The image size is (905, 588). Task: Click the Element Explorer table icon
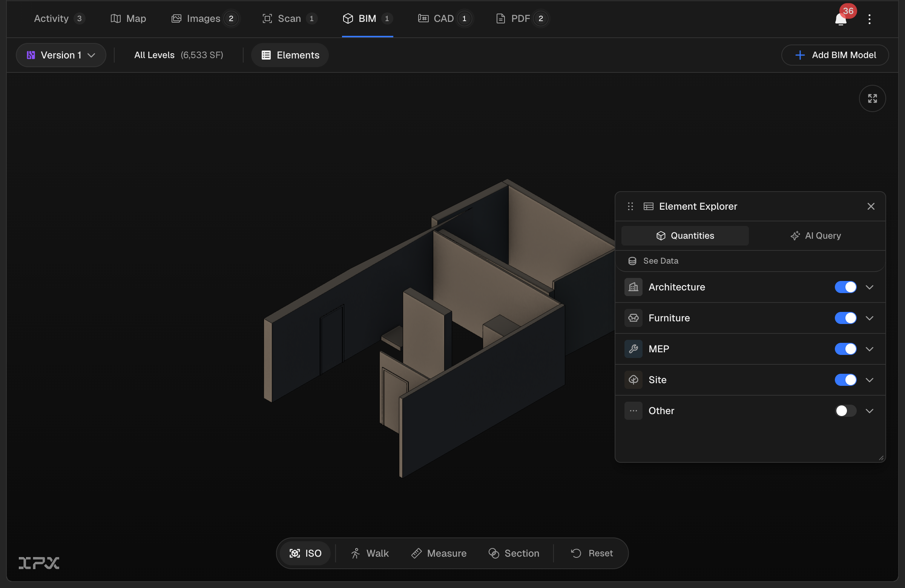tap(648, 207)
